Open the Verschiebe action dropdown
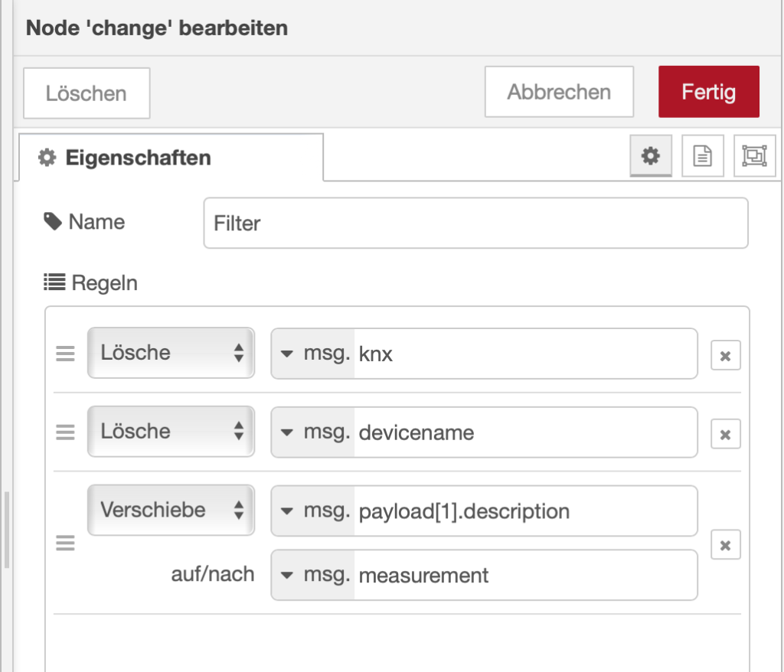Viewport: 784px width, 672px height. point(170,511)
